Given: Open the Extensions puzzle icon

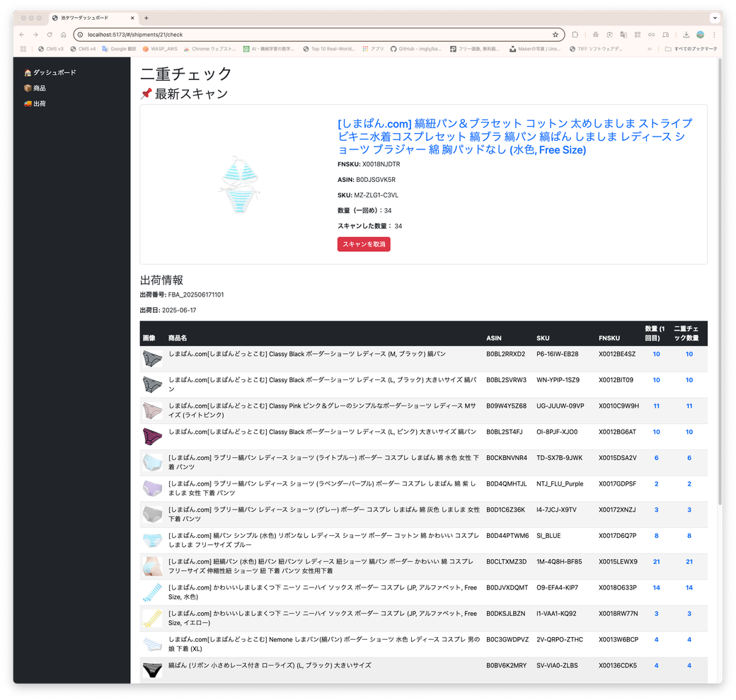Looking at the screenshot, I should [x=575, y=35].
